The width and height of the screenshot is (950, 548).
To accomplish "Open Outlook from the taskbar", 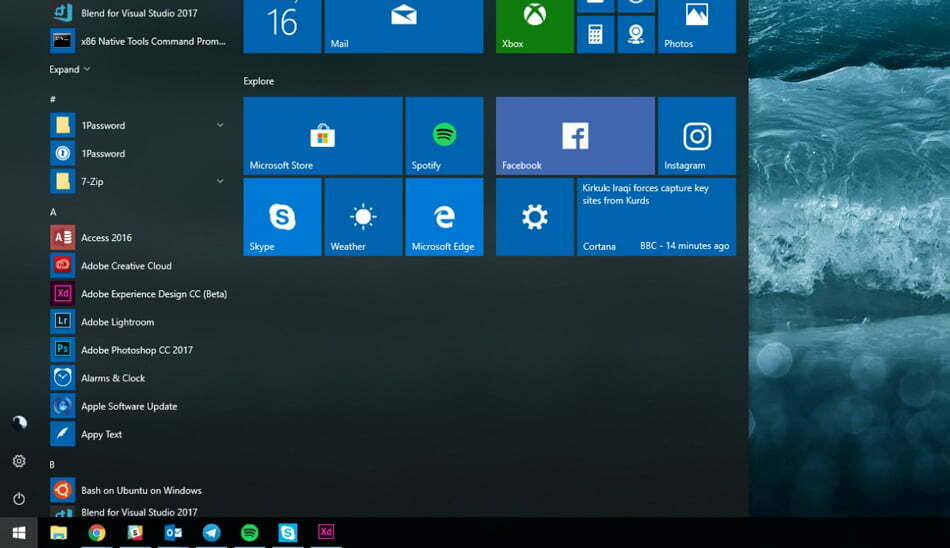I will pyautogui.click(x=173, y=532).
